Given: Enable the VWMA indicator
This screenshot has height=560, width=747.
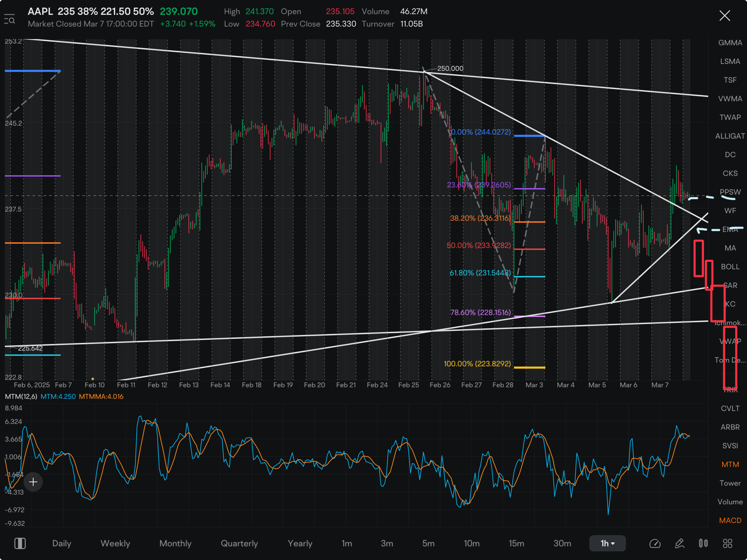Looking at the screenshot, I should (730, 99).
